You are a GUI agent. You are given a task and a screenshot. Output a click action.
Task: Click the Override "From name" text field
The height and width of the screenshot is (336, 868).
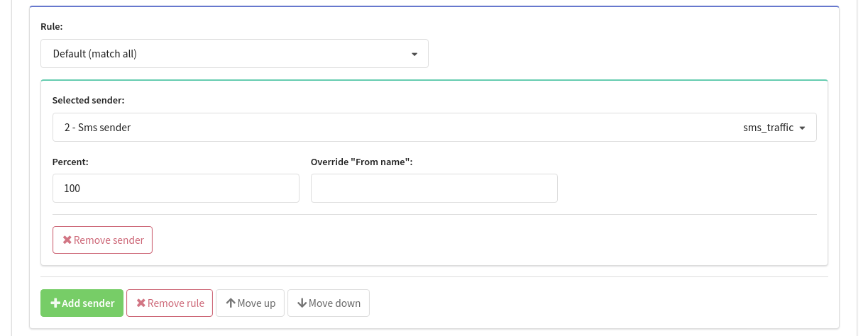tap(434, 189)
